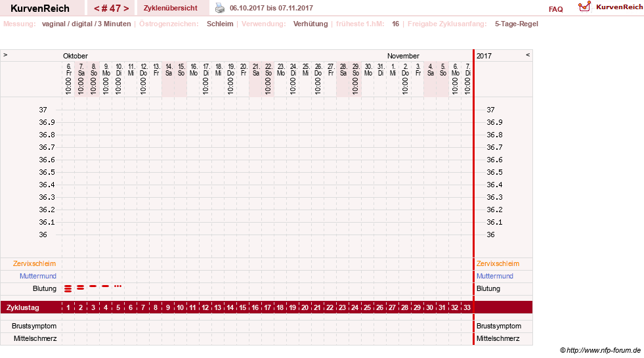Select the spotting dots on cycle day 5

tap(118, 286)
